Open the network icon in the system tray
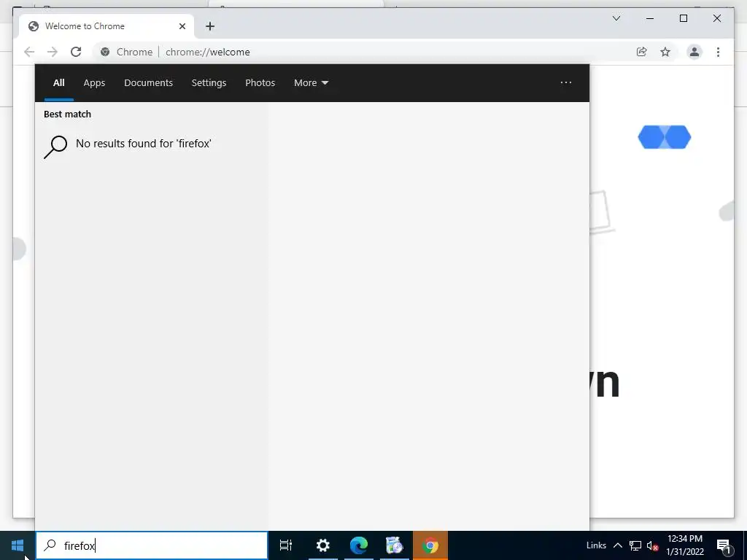747x560 pixels. pos(635,545)
